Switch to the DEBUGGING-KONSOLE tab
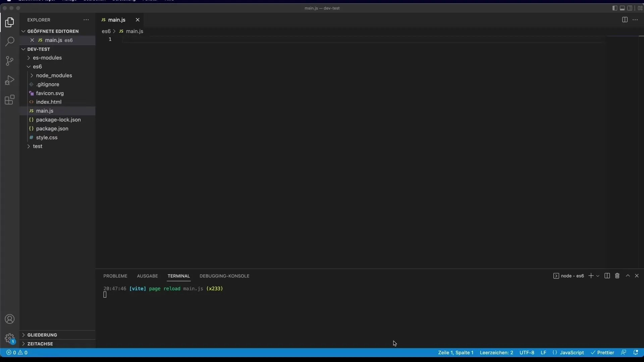Viewport: 644px width, 362px height. (x=224, y=276)
